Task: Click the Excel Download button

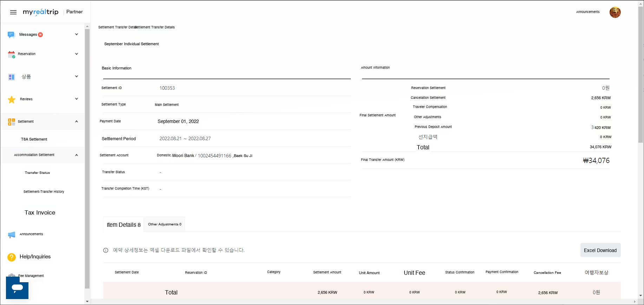Action: click(x=600, y=250)
